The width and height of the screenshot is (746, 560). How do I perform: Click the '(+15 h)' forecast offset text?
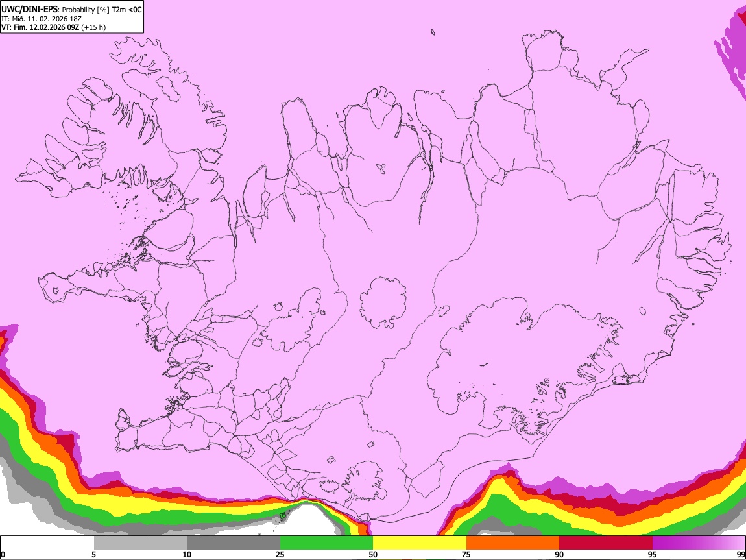pyautogui.click(x=93, y=27)
